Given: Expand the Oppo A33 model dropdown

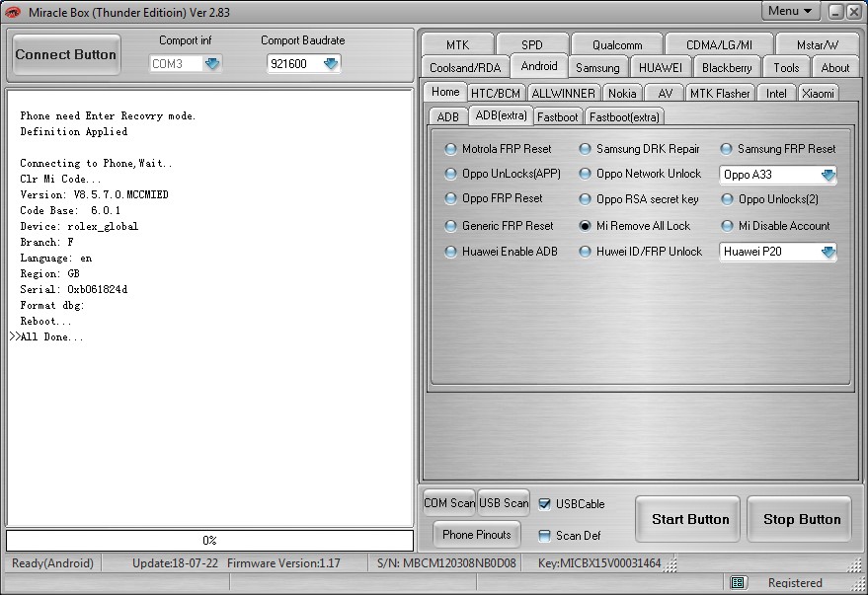Looking at the screenshot, I should click(828, 175).
